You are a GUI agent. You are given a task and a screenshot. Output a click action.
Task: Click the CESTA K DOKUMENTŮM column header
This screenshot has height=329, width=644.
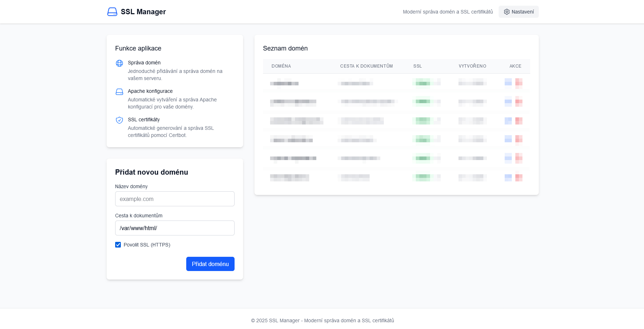pyautogui.click(x=366, y=66)
